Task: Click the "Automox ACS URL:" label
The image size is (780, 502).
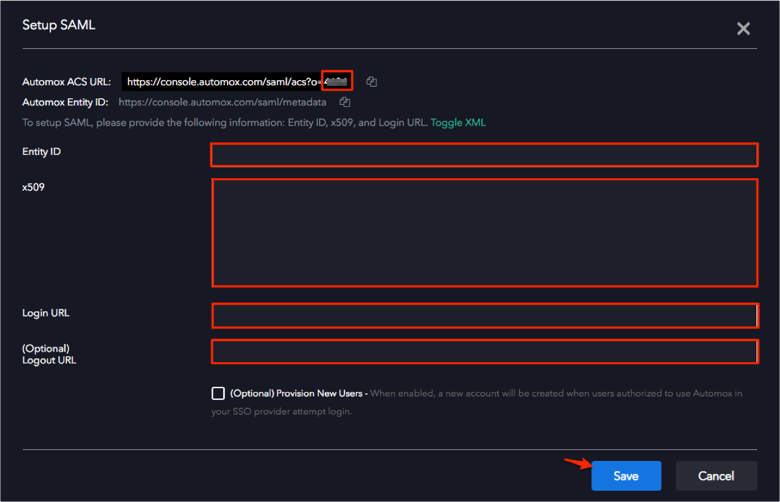Action: click(x=67, y=82)
